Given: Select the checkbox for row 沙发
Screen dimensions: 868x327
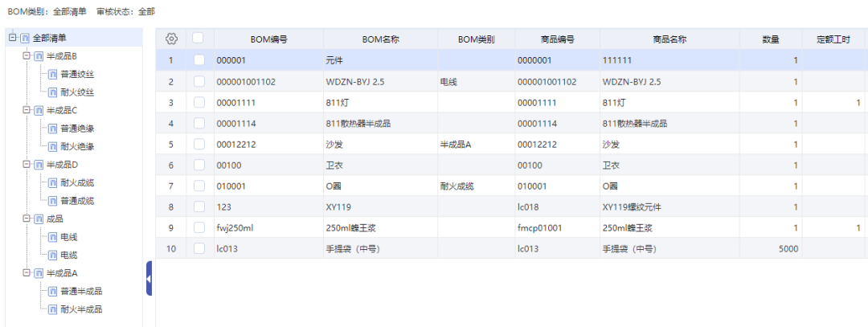Looking at the screenshot, I should (199, 145).
